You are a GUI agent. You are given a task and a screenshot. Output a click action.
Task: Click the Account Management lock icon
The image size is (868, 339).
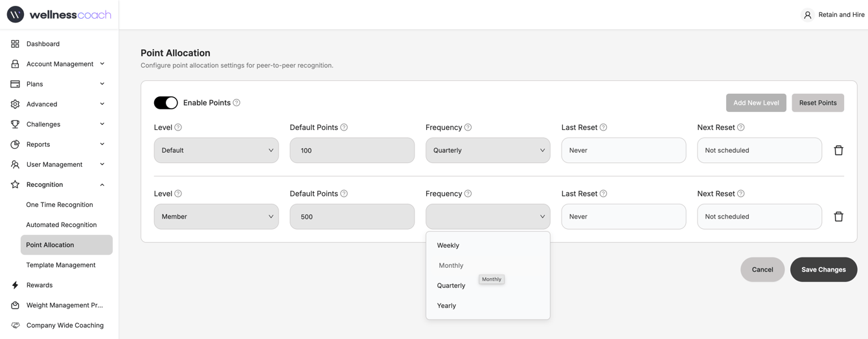pyautogui.click(x=15, y=64)
